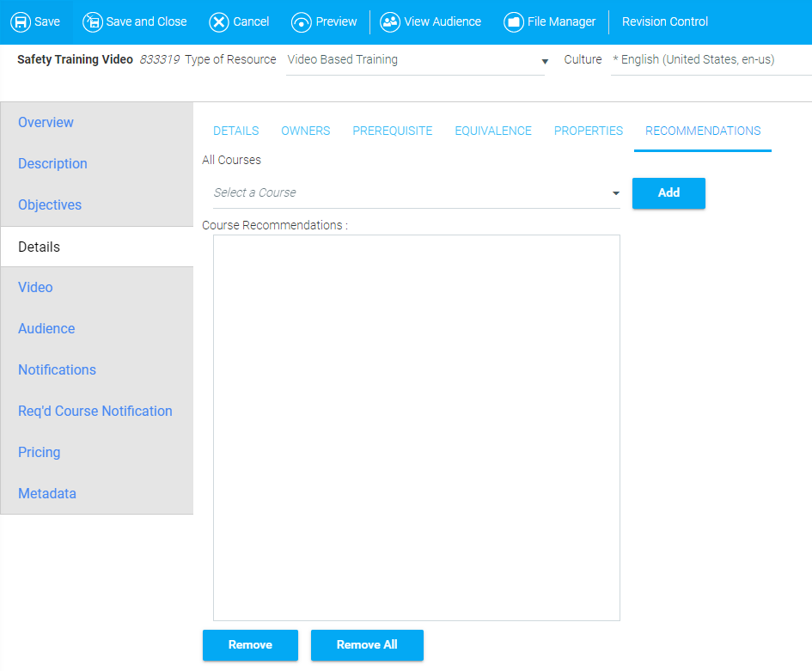Switch to the Prerequisite tab
The image size is (812, 671).
392,131
